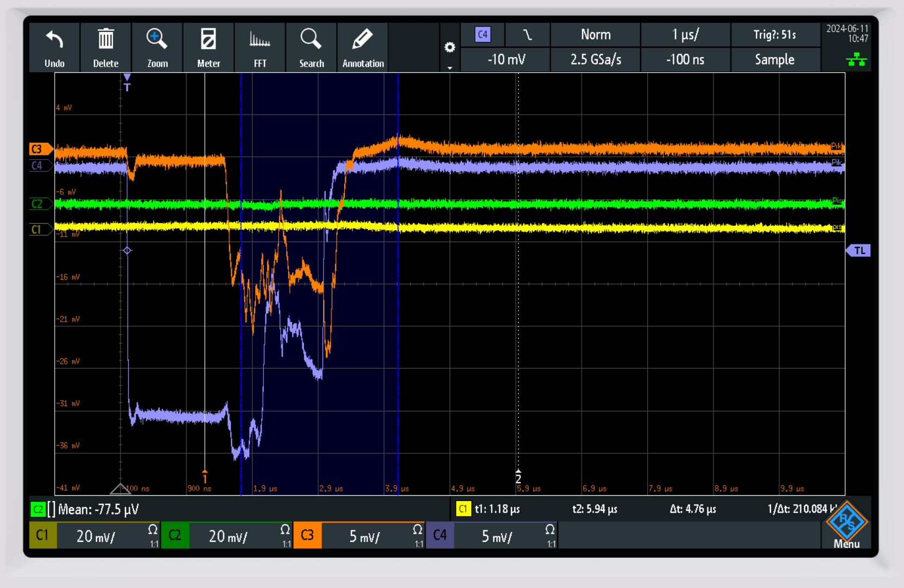Open settings with the gear icon
904x588 pixels.
pos(450,47)
